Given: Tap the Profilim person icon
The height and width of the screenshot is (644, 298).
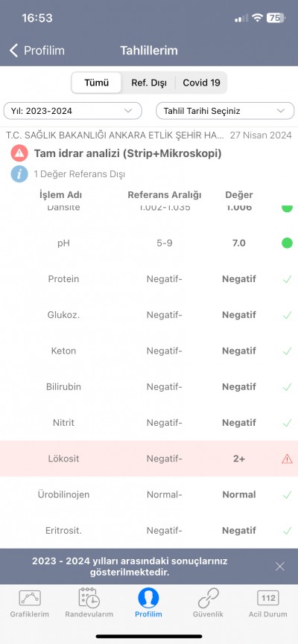Looking at the screenshot, I should coord(148,598).
